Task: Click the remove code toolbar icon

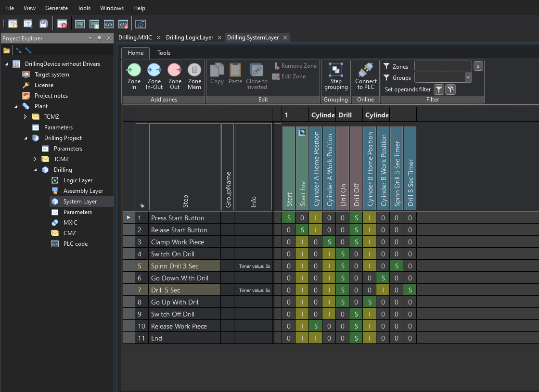Action: (x=123, y=24)
